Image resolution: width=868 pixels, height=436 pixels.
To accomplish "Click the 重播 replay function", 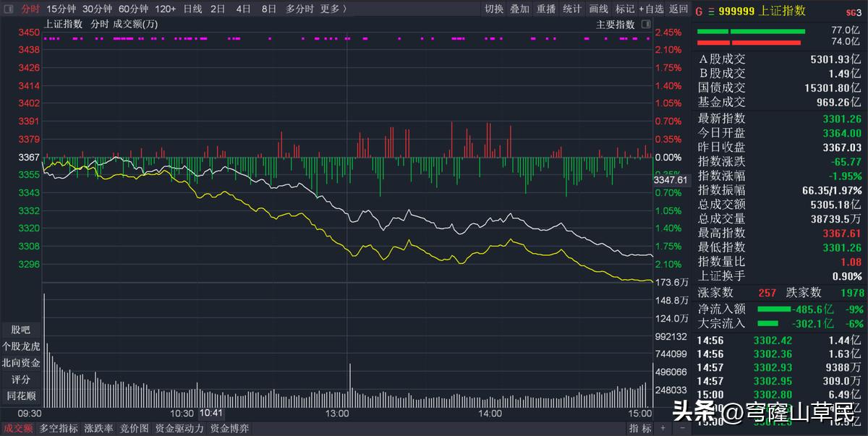I will (545, 9).
